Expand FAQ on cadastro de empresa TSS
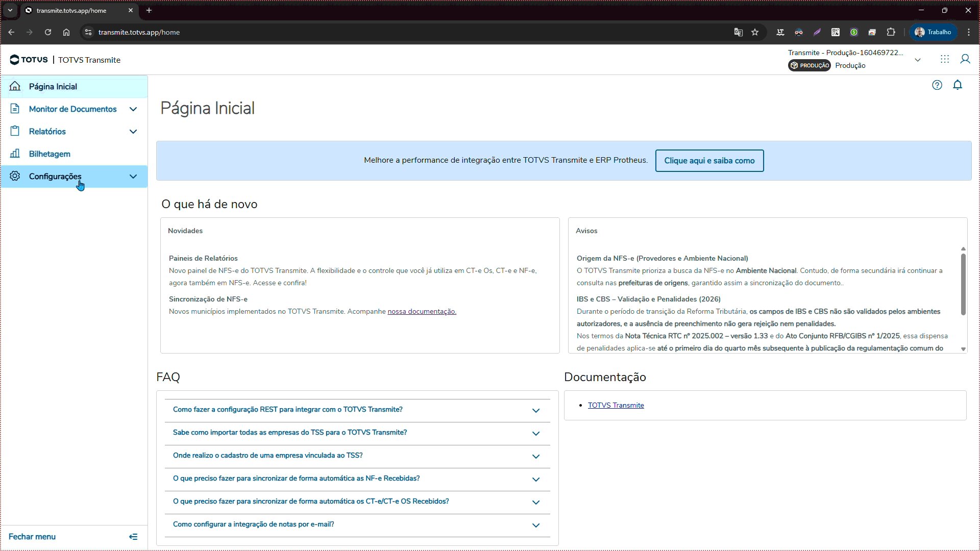The image size is (980, 551). [535, 456]
